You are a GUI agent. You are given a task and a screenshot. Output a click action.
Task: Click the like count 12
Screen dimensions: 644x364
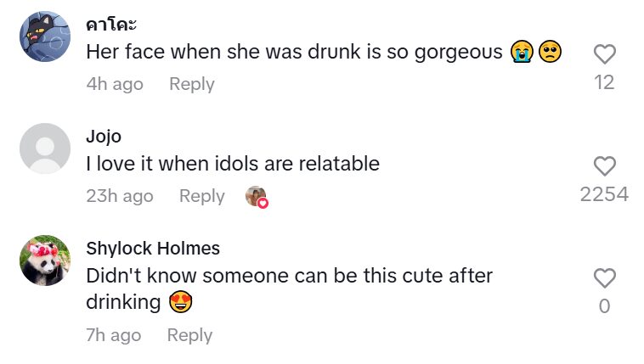[604, 82]
